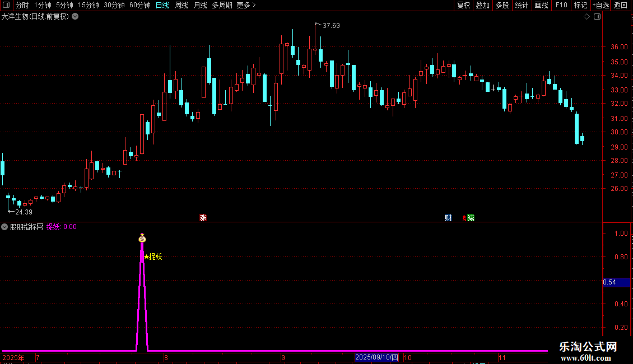Click the 股朋指标网 indicator name

(x=27, y=227)
